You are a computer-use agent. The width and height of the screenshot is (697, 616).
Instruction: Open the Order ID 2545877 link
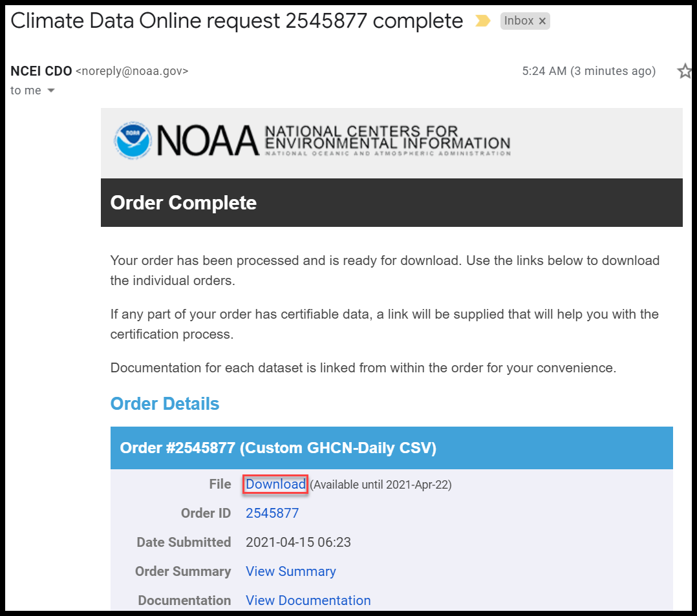[x=272, y=513]
